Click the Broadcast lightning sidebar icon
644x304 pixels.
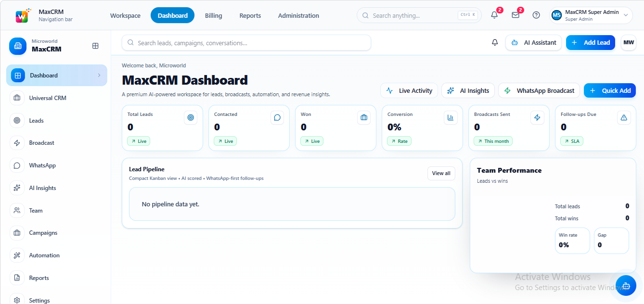17,143
